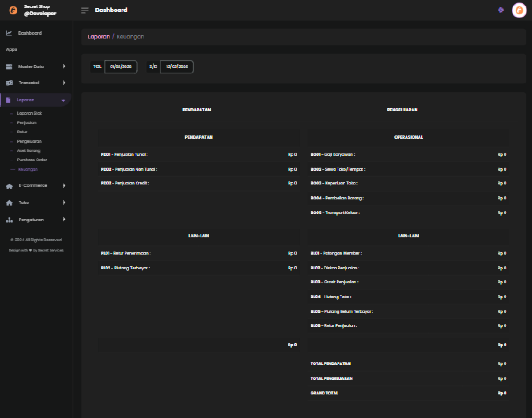Expand the Master Data submenu arrow
Screen dimensions: 532x418
pos(64,66)
